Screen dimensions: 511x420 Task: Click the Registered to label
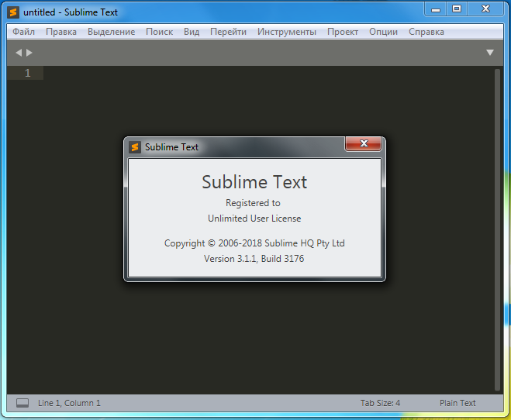253,203
